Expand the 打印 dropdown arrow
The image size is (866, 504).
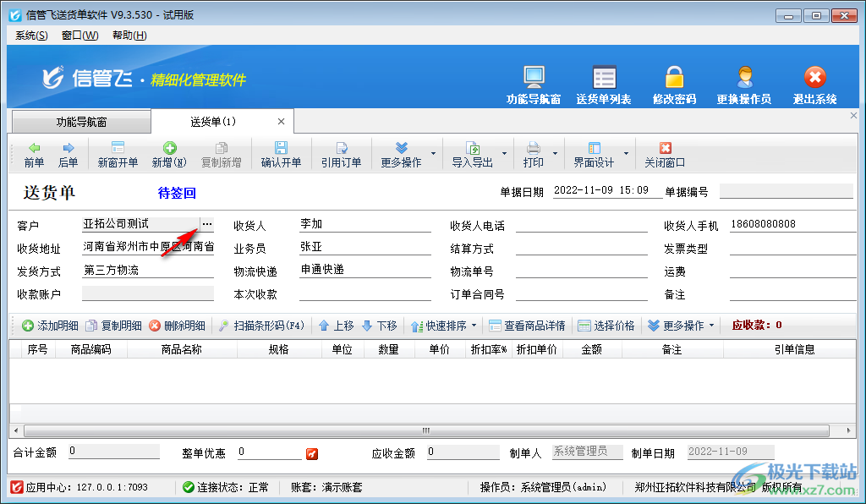pos(555,153)
